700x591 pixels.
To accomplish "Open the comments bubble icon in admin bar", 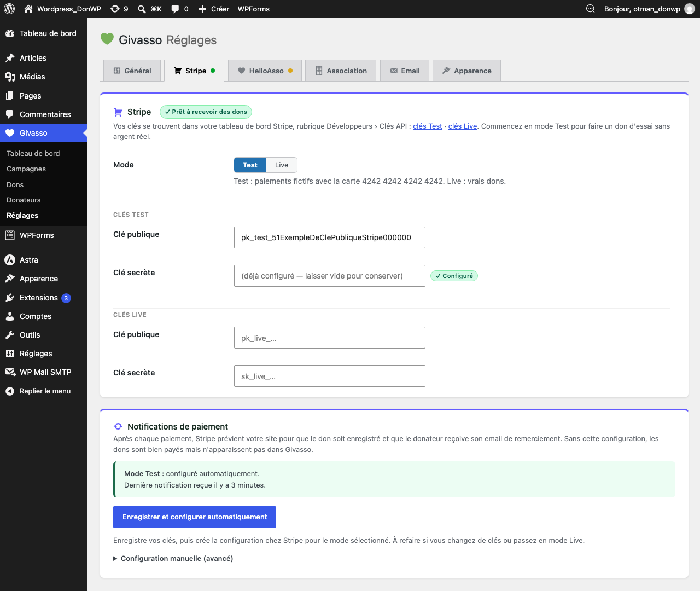I will tap(175, 9).
